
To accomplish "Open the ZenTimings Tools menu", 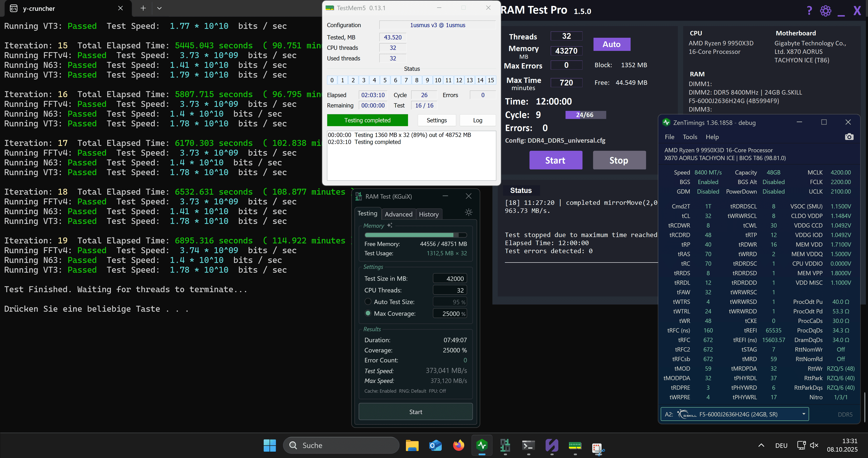I will click(x=690, y=137).
